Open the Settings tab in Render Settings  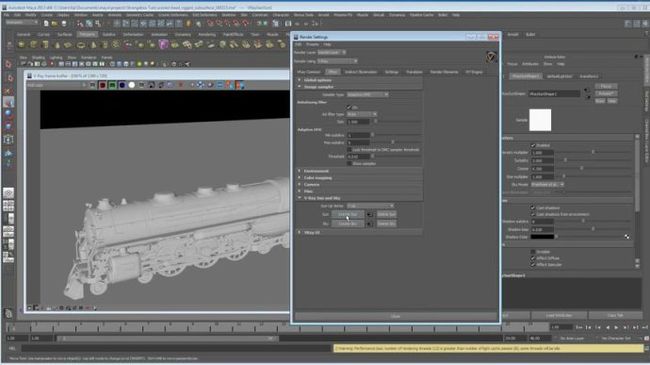[x=391, y=72]
